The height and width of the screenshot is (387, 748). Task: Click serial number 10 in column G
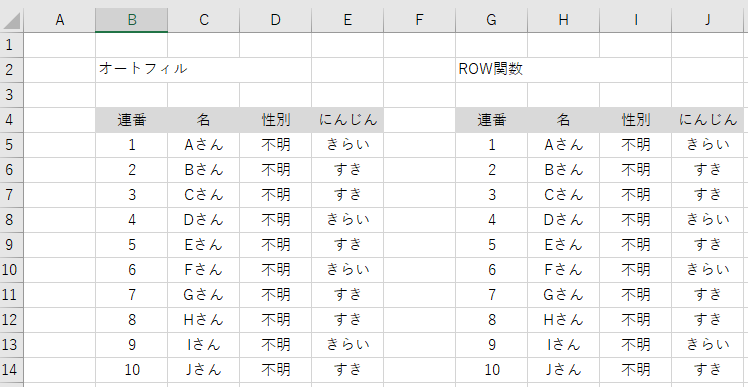491,369
